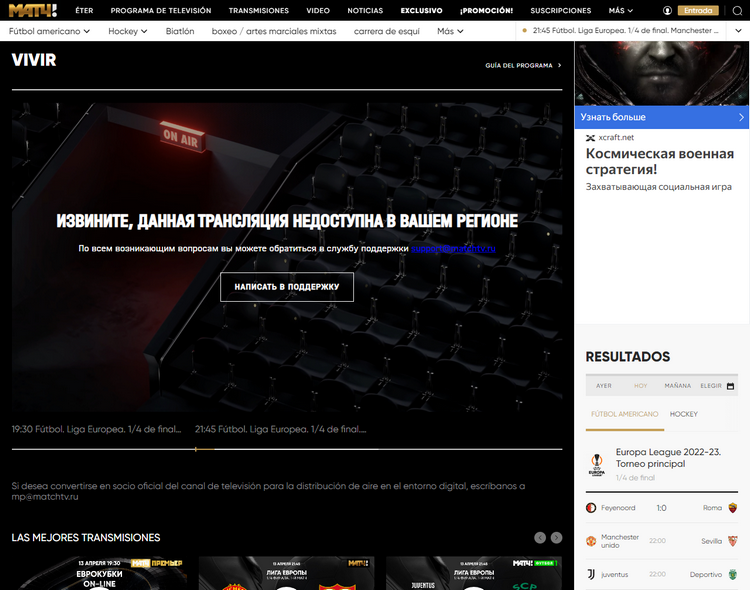This screenshot has width=750, height=590.
Task: Open the VIDEO menu item
Action: (318, 11)
